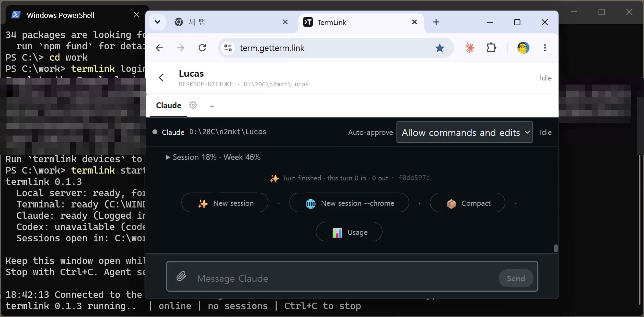Screen dimensions: 644x317
Task: Open the Claude extension icon in toolbar
Action: click(470, 48)
